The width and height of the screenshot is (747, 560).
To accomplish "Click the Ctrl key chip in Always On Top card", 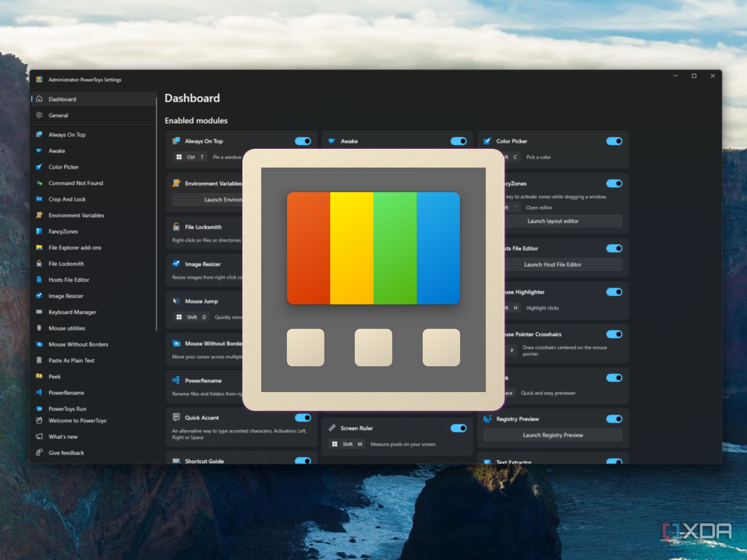I will click(190, 157).
